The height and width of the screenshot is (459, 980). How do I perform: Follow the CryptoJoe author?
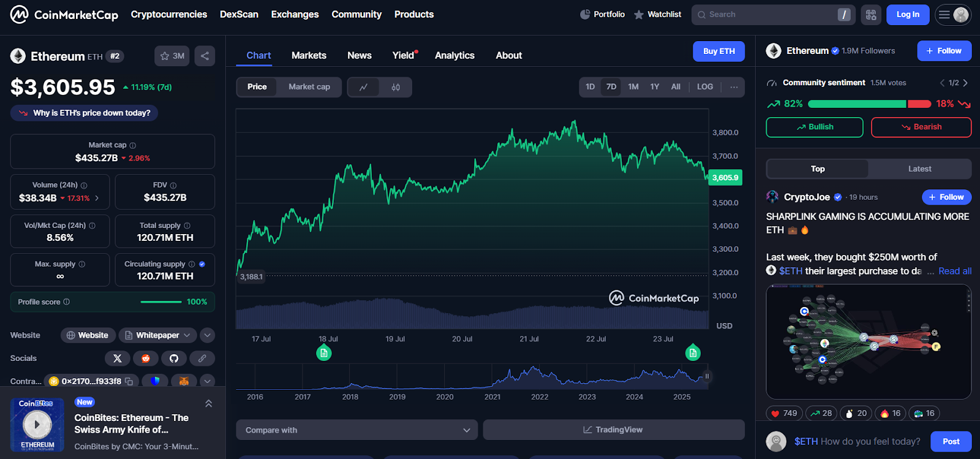click(x=947, y=197)
